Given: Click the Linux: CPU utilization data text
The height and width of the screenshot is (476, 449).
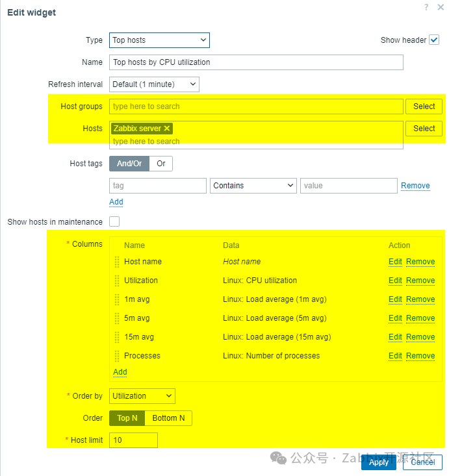Looking at the screenshot, I should click(x=260, y=281).
